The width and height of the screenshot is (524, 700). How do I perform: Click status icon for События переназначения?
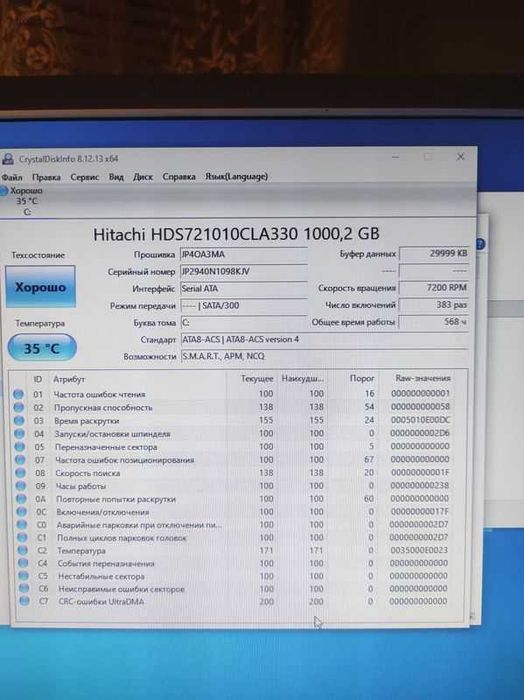[x=24, y=563]
